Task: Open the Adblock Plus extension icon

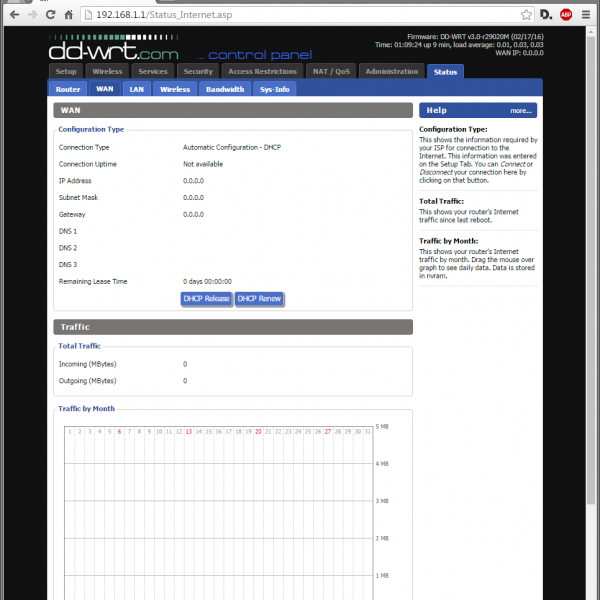Action: tap(566, 15)
